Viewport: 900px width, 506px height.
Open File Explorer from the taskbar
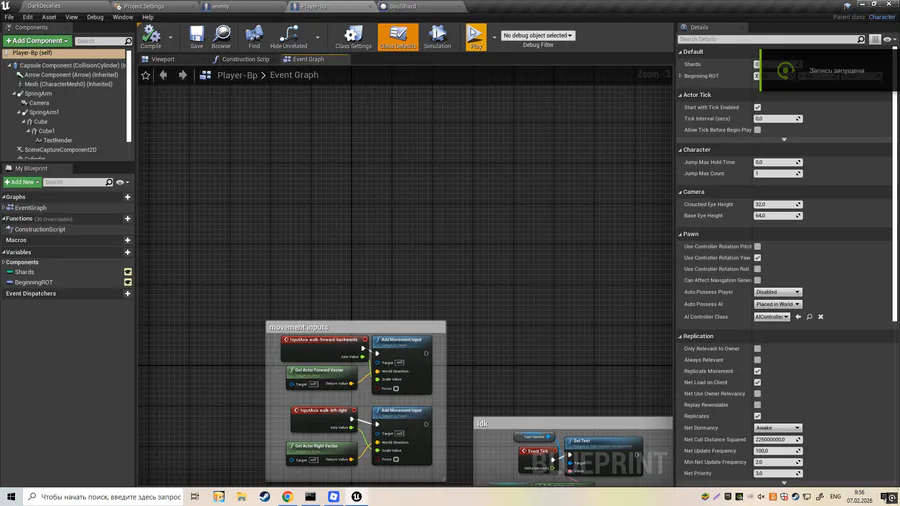click(x=242, y=497)
